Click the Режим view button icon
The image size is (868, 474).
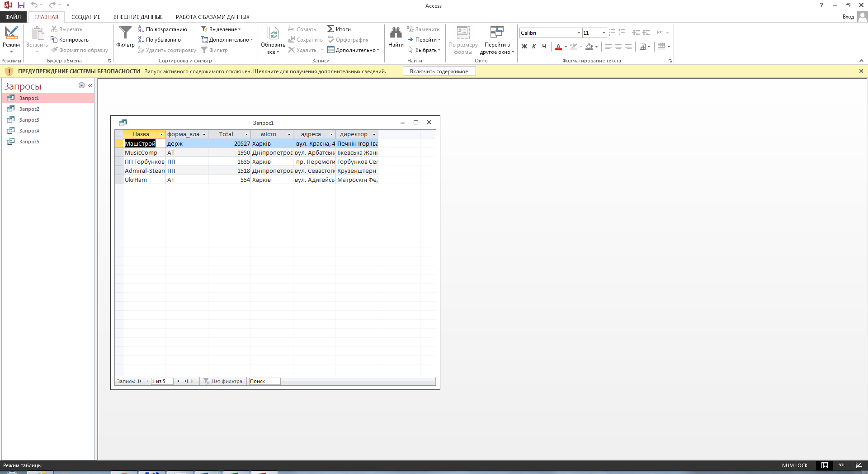(11, 32)
